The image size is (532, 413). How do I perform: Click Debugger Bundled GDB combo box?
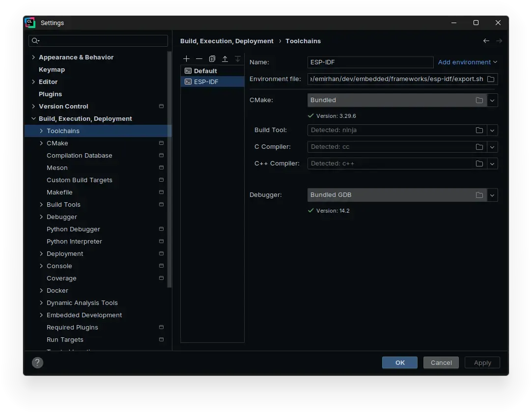403,195
